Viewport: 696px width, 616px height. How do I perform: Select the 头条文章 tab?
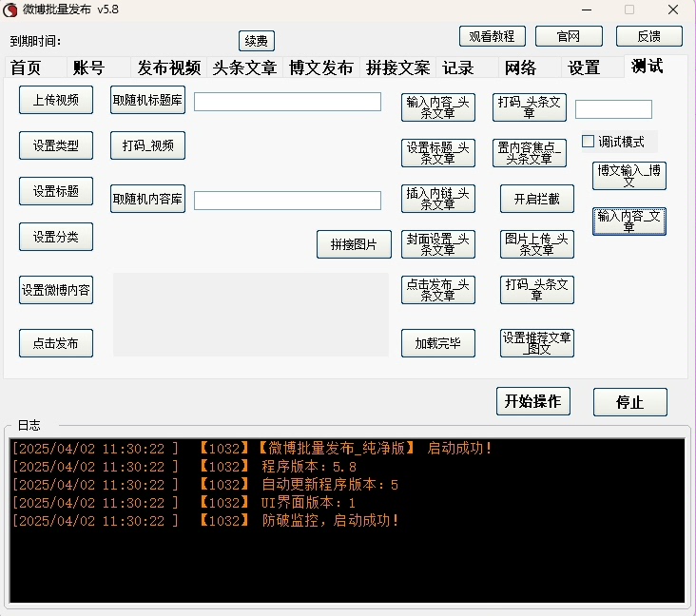244,67
